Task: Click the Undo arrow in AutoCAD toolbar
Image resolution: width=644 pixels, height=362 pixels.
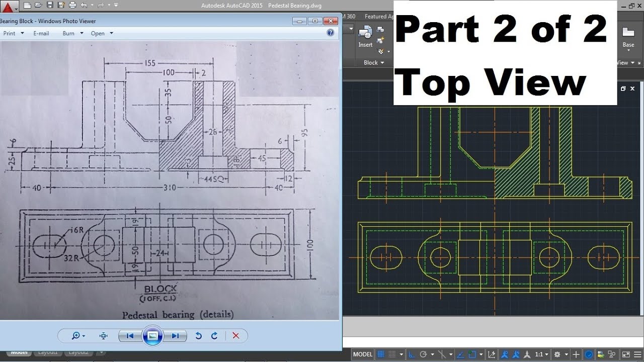Action: pyautogui.click(x=84, y=6)
